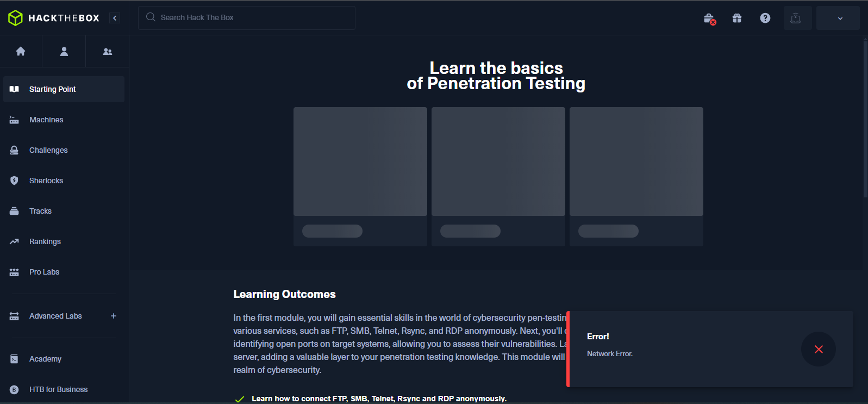The image size is (868, 404).
Task: Click the 'Learn how to connect FTP' line
Action: 379,399
